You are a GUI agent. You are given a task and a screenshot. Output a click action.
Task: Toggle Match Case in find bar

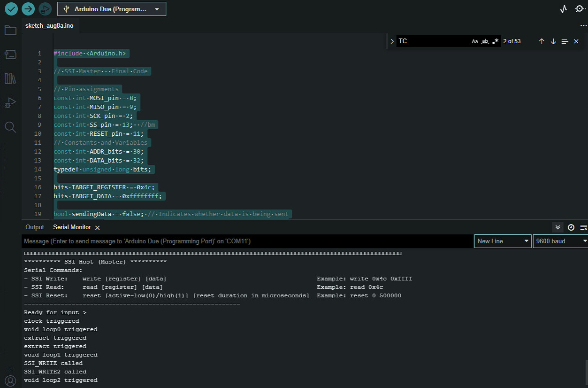pyautogui.click(x=474, y=41)
